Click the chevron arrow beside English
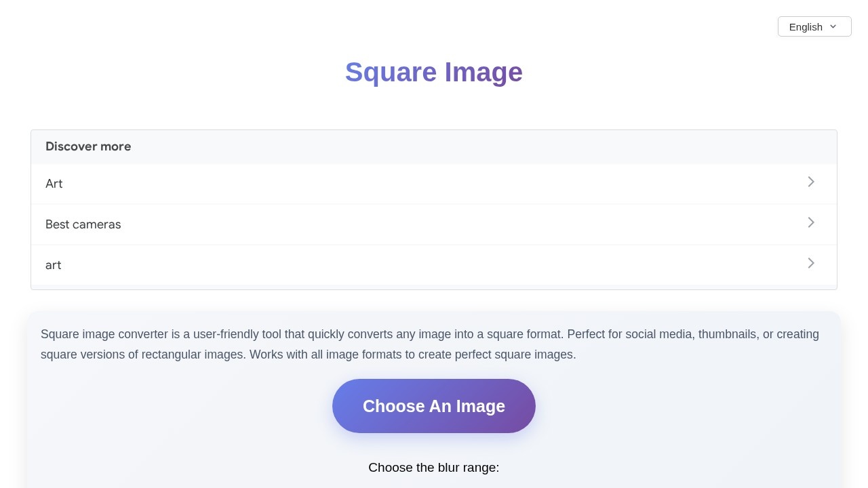The width and height of the screenshot is (868, 488). tap(833, 26)
